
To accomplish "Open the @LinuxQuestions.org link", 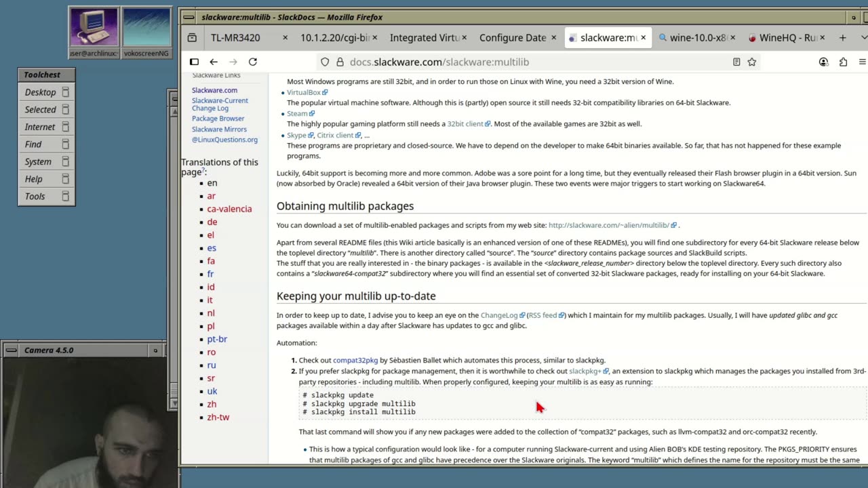I will [x=224, y=140].
